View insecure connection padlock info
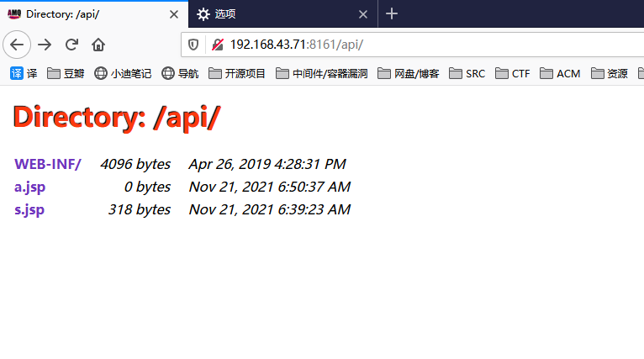The height and width of the screenshot is (359, 644). pos(217,45)
